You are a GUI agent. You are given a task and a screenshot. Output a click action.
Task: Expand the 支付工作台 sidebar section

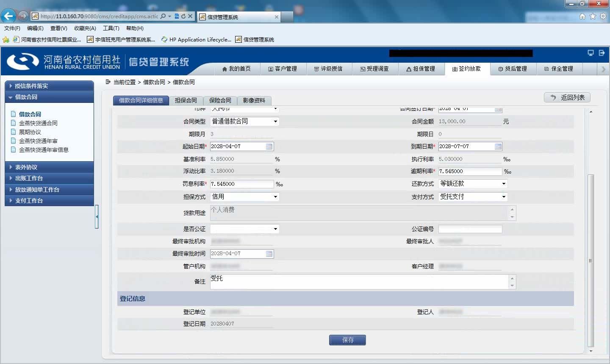(x=49, y=201)
